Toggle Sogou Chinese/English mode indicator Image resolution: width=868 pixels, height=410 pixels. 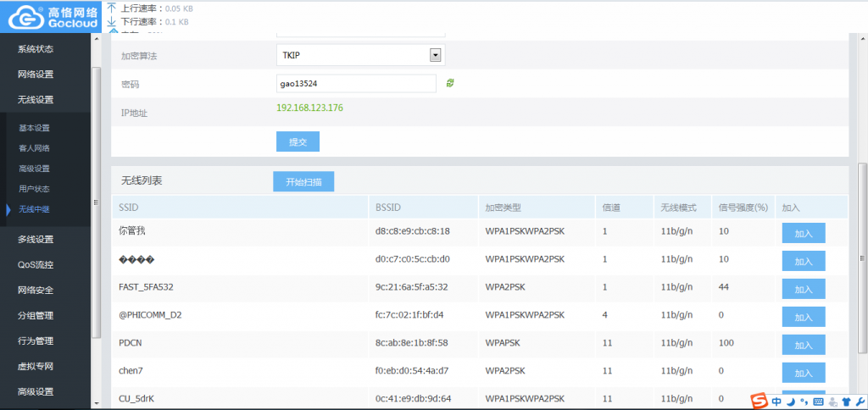click(x=776, y=402)
